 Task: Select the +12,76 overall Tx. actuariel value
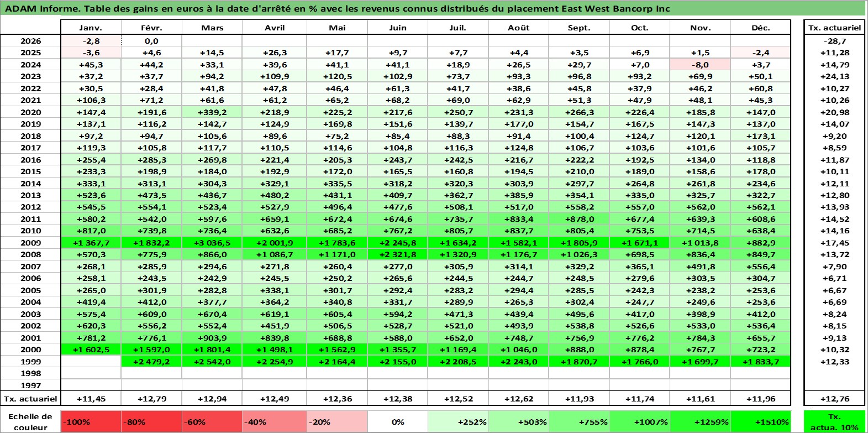pos(834,399)
